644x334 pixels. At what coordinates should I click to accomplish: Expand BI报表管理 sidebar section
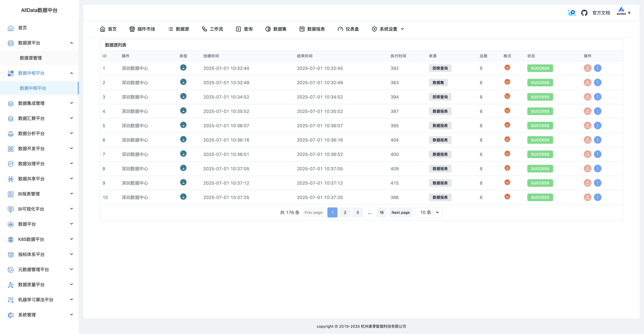pyautogui.click(x=71, y=194)
